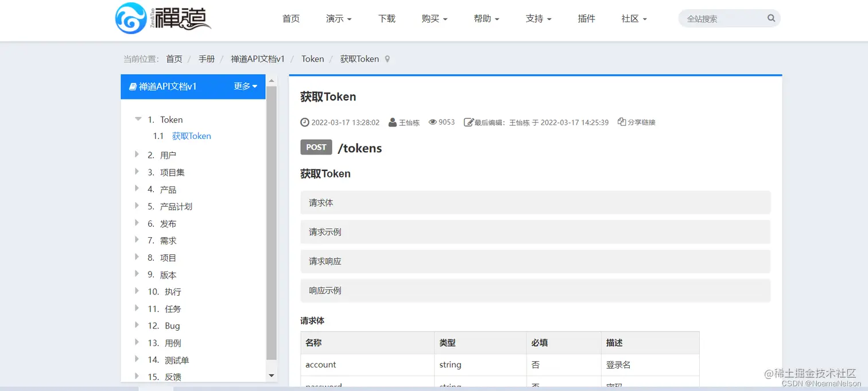Expand the 12. Bug tree node
This screenshot has height=391, width=868.
137,326
